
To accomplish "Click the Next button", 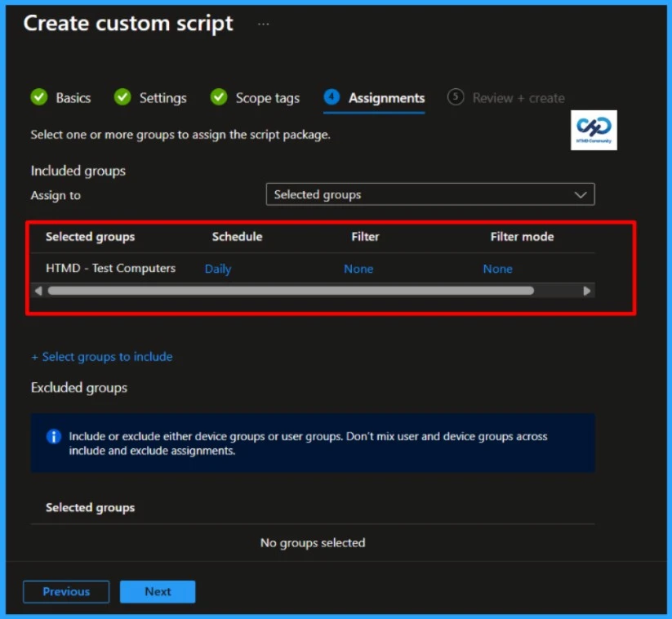I will 158,591.
